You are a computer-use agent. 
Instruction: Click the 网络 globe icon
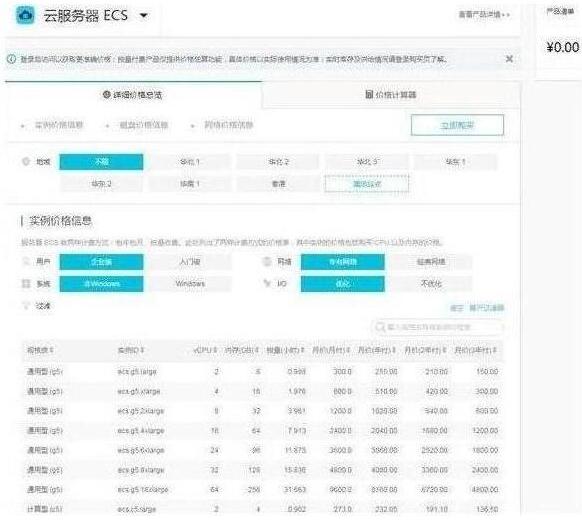click(x=267, y=262)
